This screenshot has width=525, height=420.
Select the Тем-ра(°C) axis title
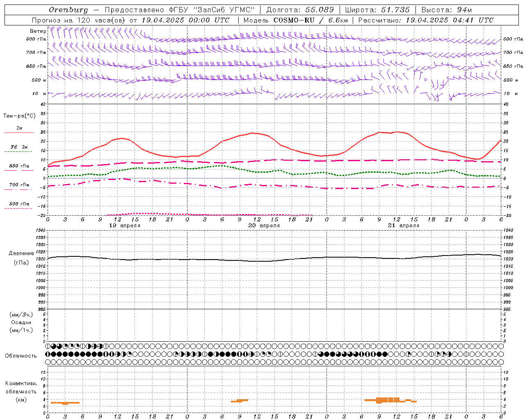19,116
